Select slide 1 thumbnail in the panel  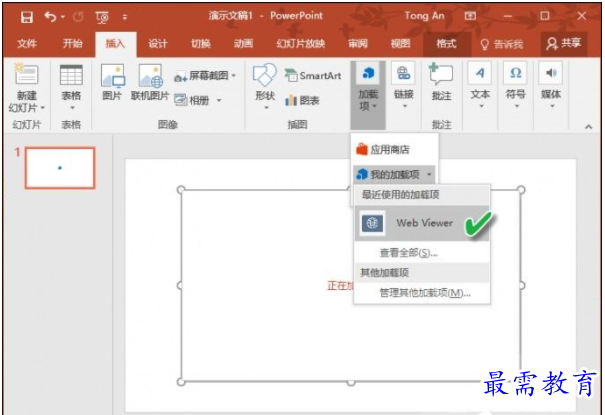tap(60, 168)
